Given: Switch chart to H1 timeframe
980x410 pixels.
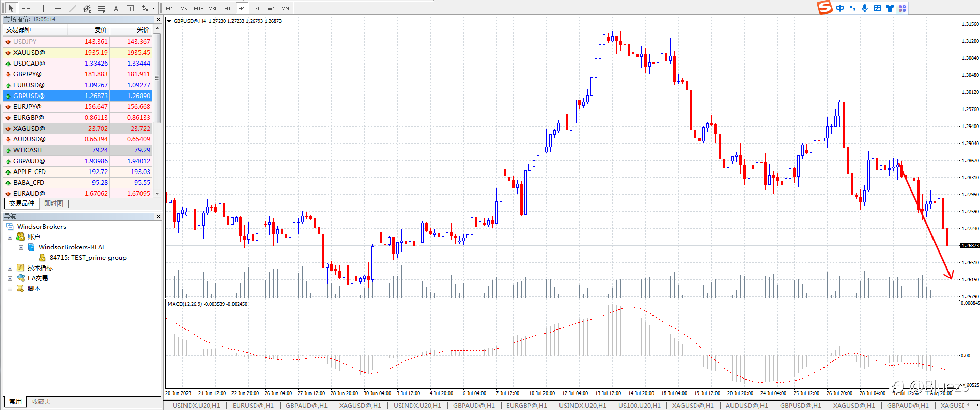Looking at the screenshot, I should coord(227,8).
